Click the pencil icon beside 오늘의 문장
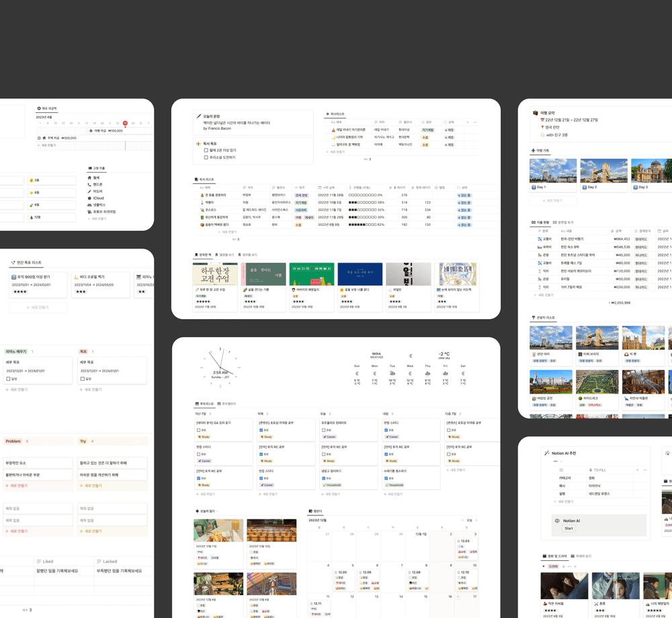 pyautogui.click(x=198, y=116)
